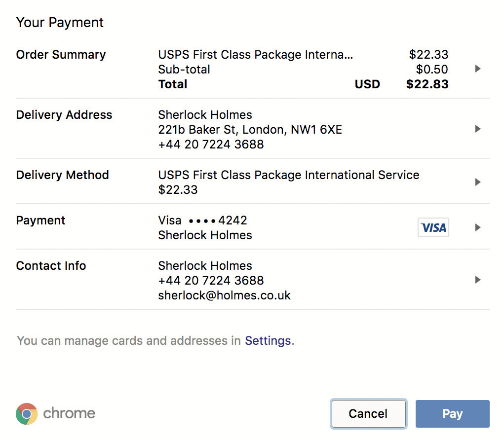
Task: Click the Order Summary row label
Action: pos(61,55)
